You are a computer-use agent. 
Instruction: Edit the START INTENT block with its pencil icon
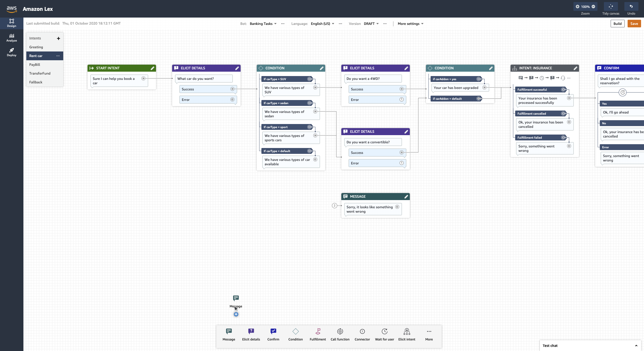tap(152, 68)
